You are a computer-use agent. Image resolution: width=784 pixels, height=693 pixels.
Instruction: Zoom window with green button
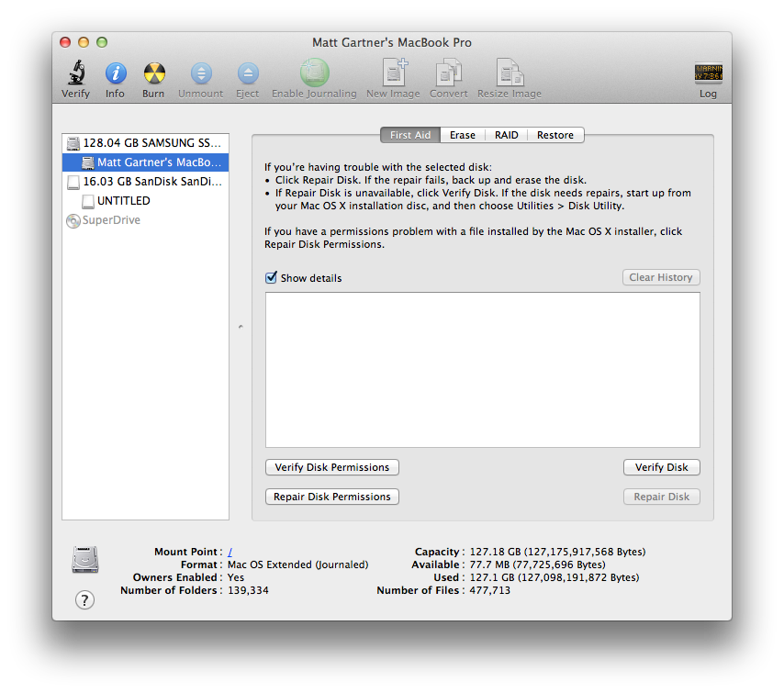coord(102,42)
